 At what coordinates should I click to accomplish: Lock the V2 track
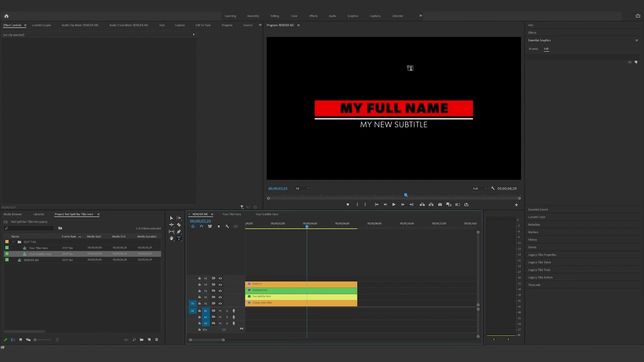tap(199, 297)
